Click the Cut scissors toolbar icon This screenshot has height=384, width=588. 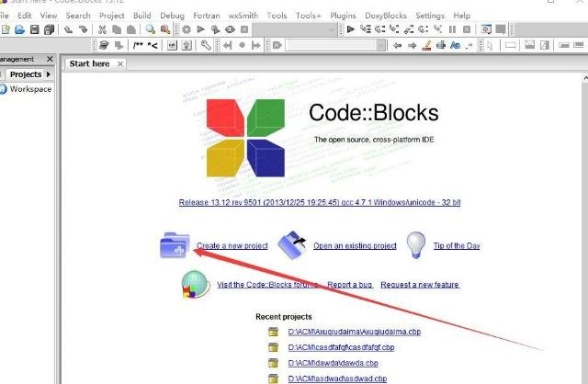point(102,30)
